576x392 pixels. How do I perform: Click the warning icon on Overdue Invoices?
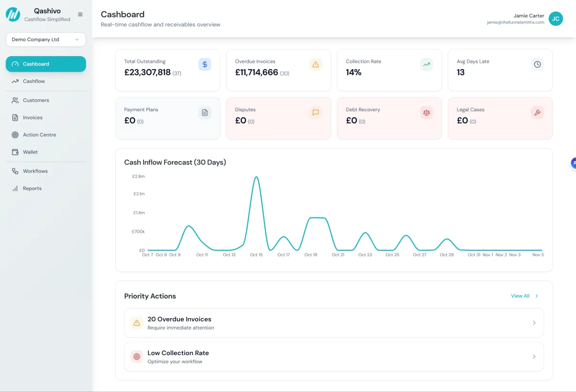[x=315, y=64]
